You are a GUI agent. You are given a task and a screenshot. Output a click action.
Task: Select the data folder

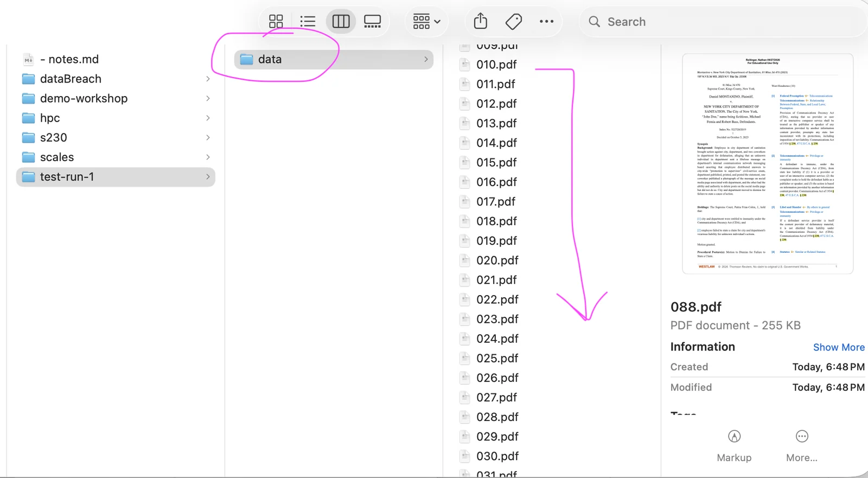(x=334, y=59)
